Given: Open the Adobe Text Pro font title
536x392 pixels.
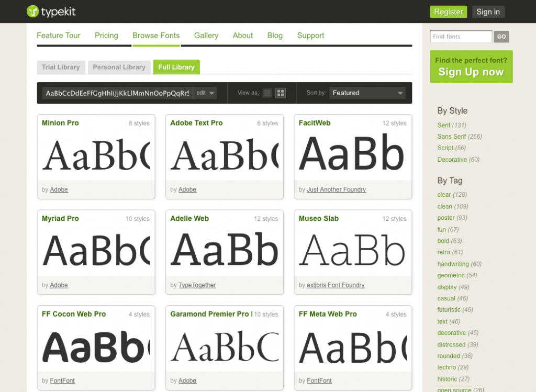Looking at the screenshot, I should pyautogui.click(x=196, y=123).
